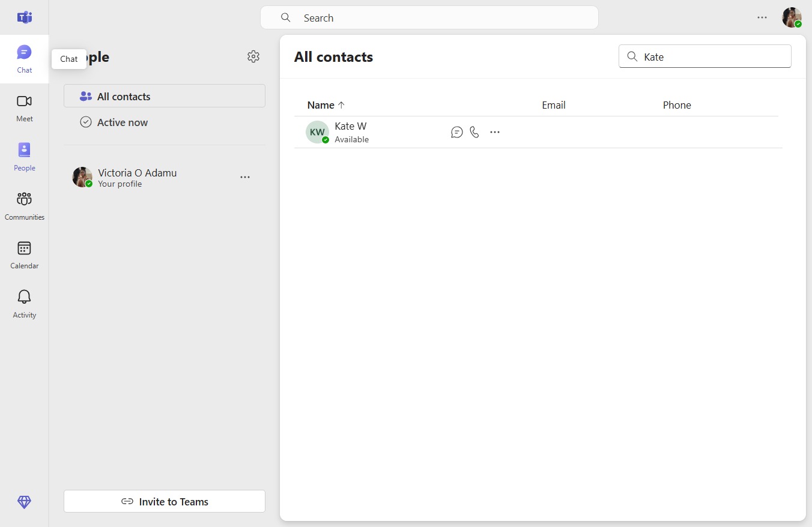Viewport: 812px width, 527px height.
Task: Open the Calendar view
Action: click(x=24, y=255)
